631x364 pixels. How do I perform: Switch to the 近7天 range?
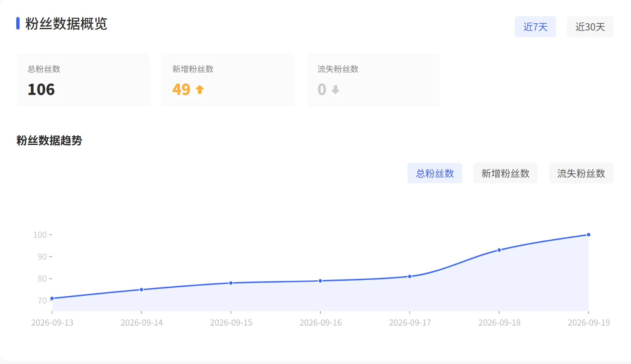(x=535, y=27)
